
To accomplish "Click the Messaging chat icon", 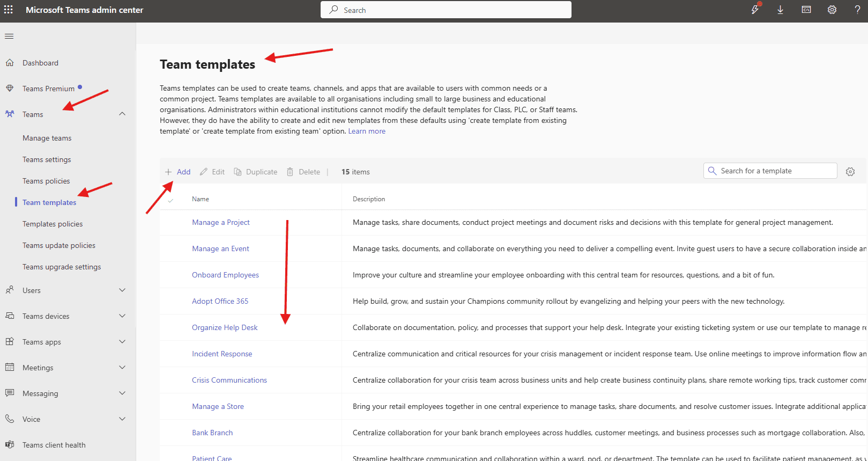I will (10, 393).
